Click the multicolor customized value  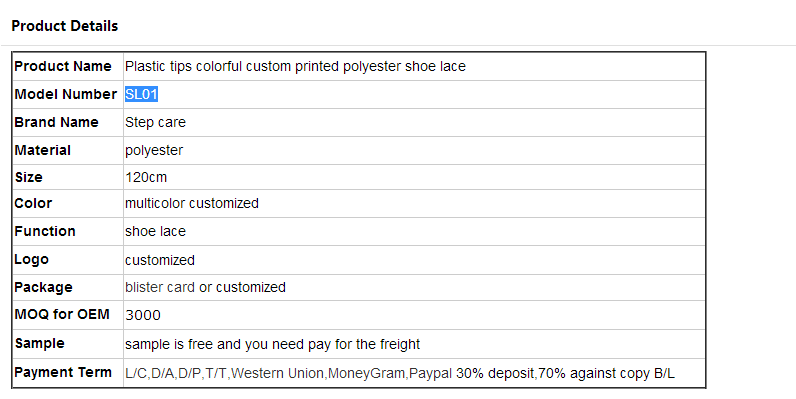pyautogui.click(x=192, y=203)
